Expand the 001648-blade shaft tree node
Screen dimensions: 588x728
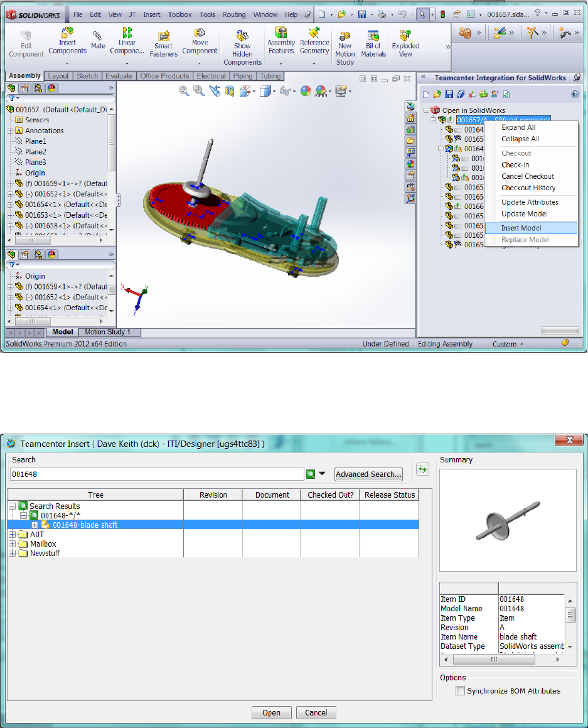35,525
